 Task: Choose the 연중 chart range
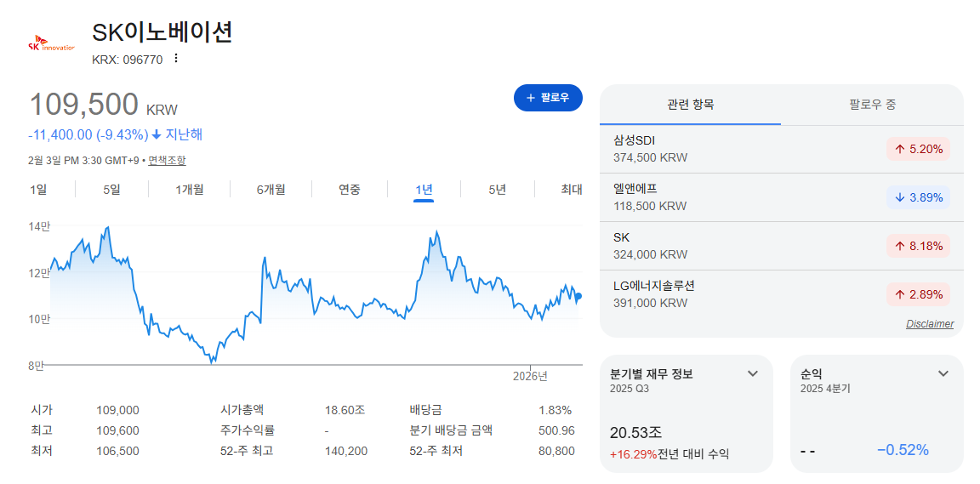[x=350, y=189]
